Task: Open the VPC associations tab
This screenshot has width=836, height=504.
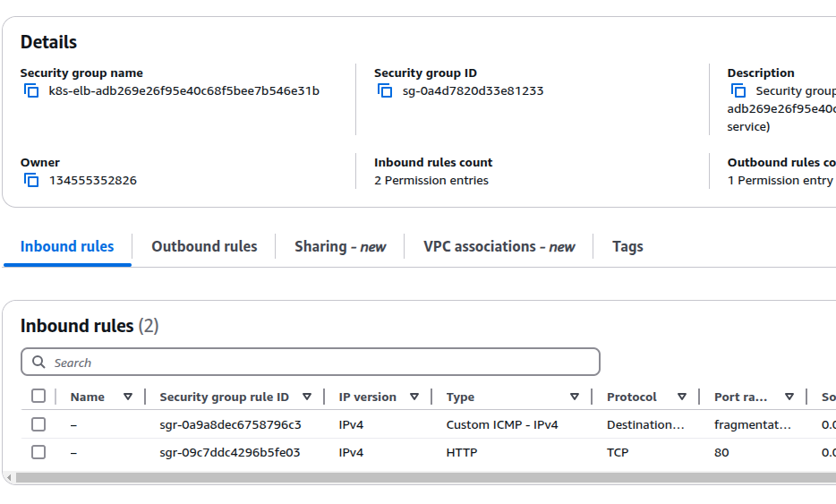Action: [x=499, y=246]
